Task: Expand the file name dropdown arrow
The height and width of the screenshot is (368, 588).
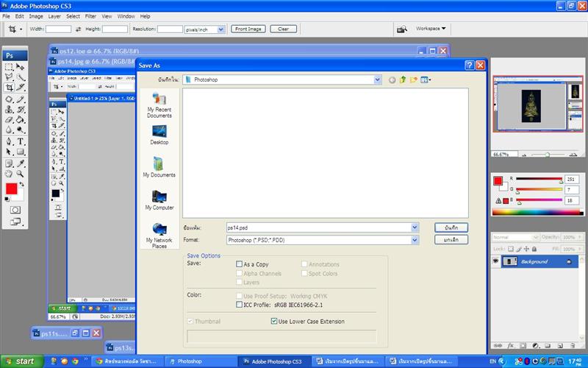Action: click(415, 227)
